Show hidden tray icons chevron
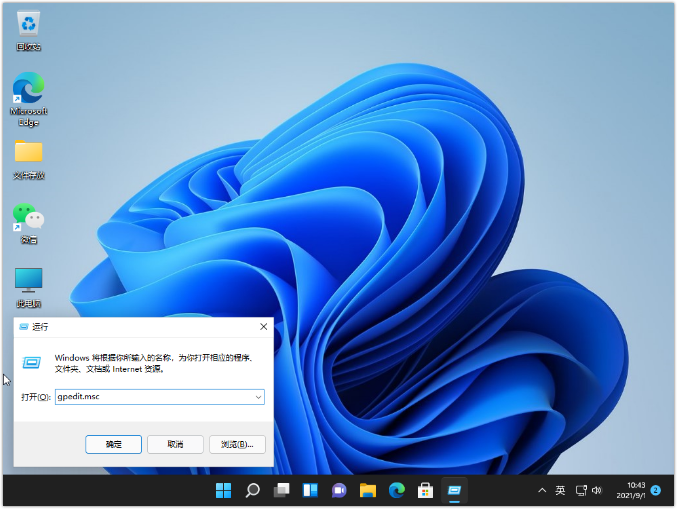The height and width of the screenshot is (509, 677). click(x=542, y=490)
